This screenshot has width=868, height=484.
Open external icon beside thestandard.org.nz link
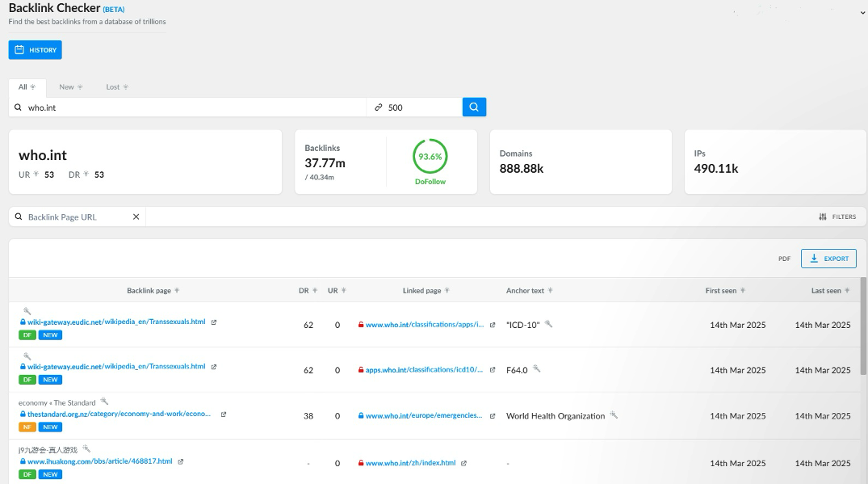pyautogui.click(x=224, y=415)
